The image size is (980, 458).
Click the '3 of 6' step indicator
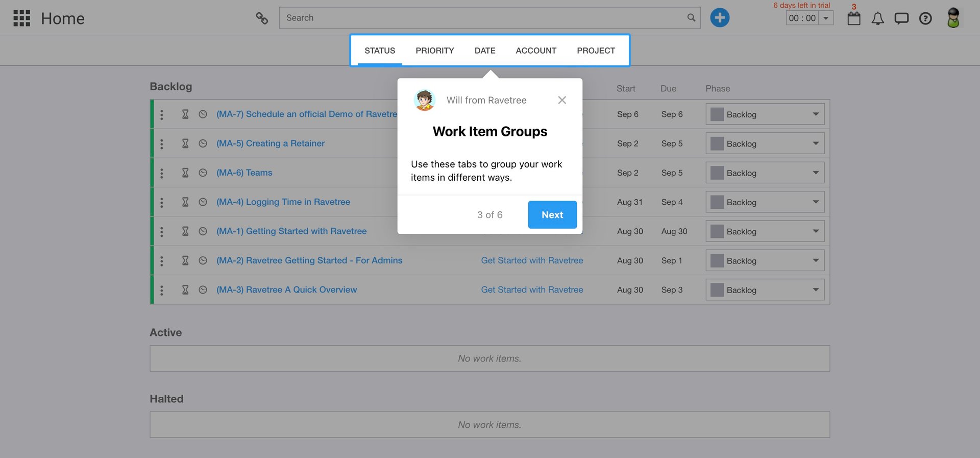(490, 215)
